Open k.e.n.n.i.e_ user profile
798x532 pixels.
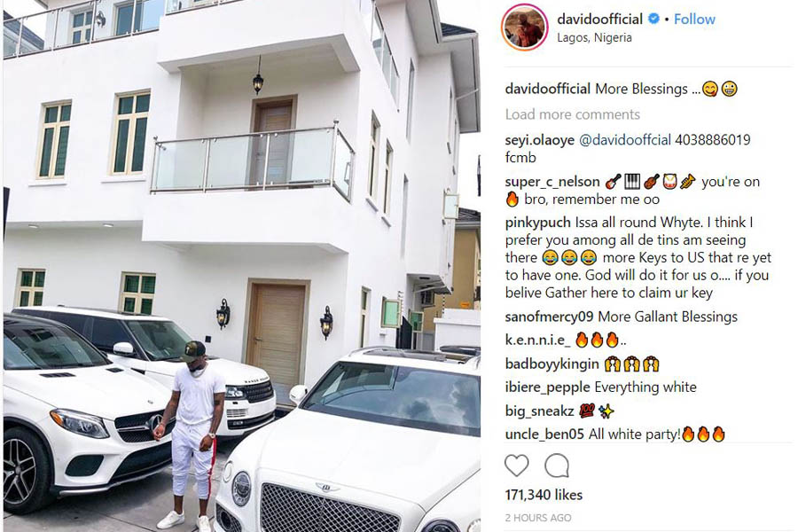tap(537, 340)
